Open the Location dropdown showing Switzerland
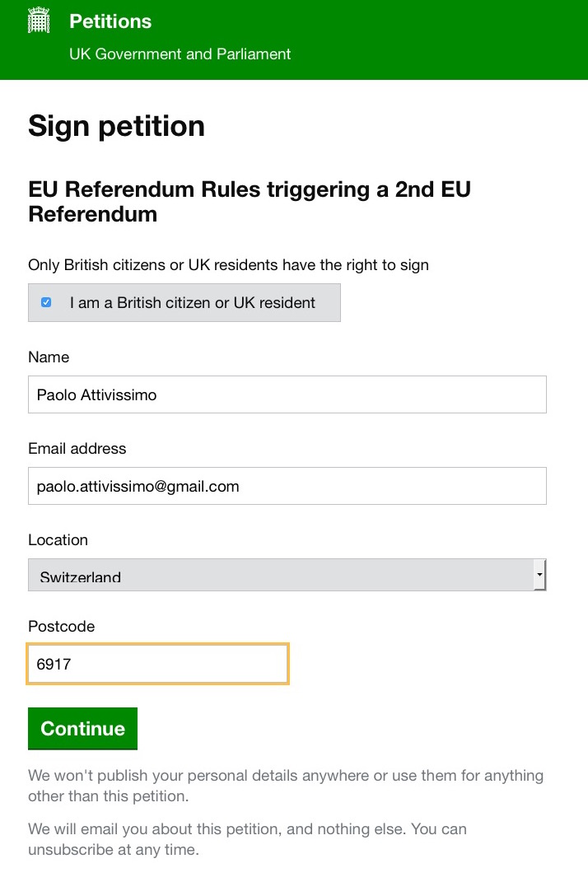The width and height of the screenshot is (588, 882). 280,575
